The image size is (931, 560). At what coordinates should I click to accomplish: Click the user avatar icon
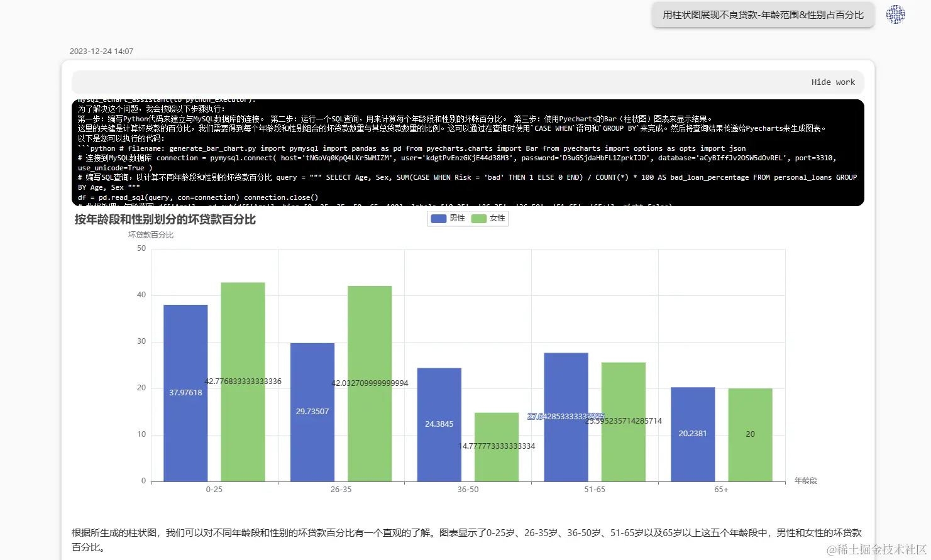(x=895, y=14)
